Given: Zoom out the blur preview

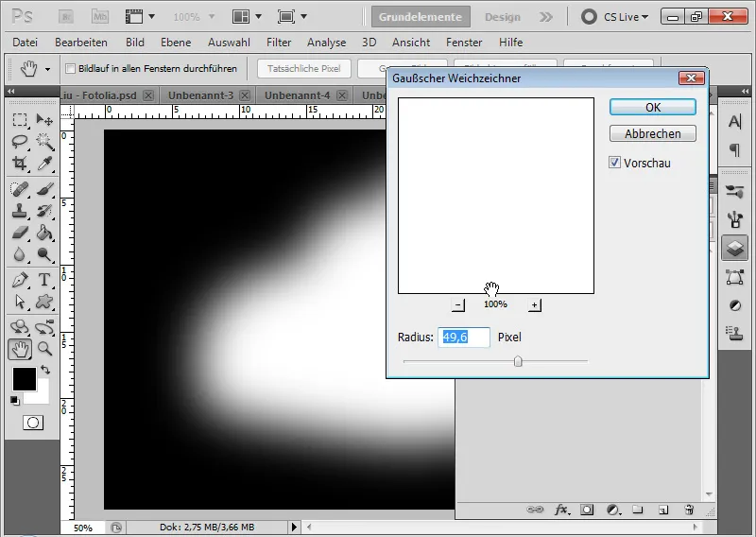Looking at the screenshot, I should coord(458,305).
